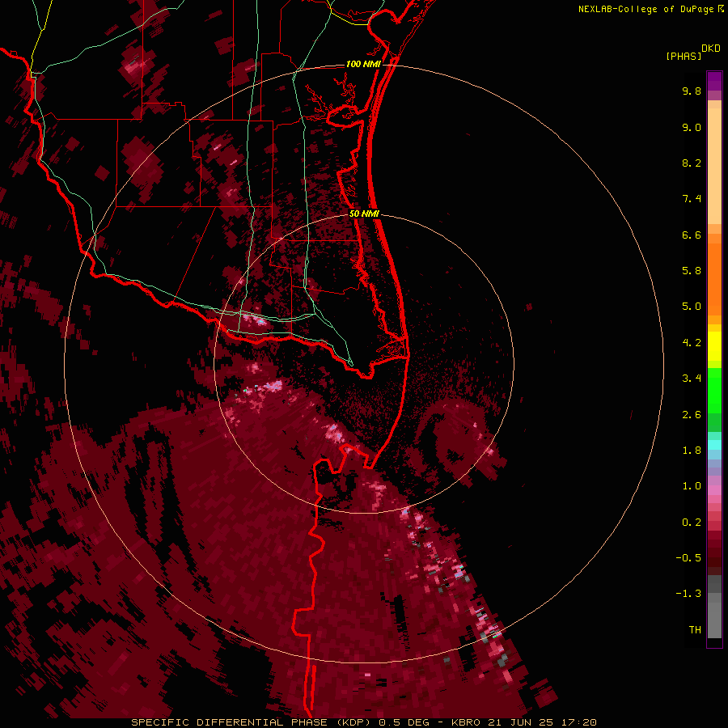
Task: Click the cyan segment of the color bar
Action: point(714,445)
